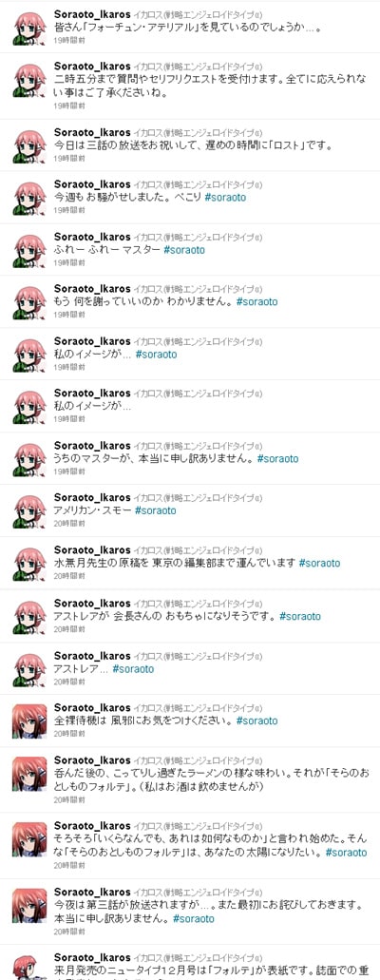Open Soraoto_Ikaros username on 二時五分まで tweet
The width and height of the screenshot is (380, 980).
pos(92,65)
